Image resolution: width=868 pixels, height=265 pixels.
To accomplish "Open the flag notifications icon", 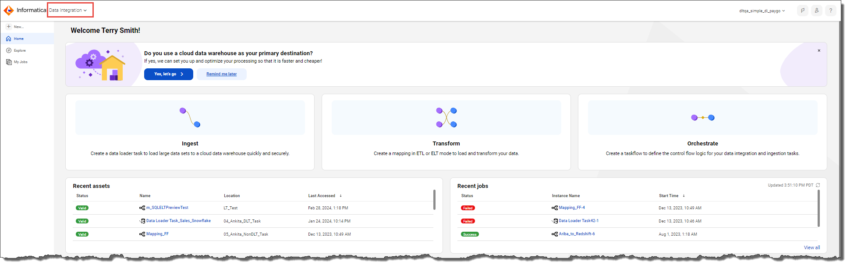I will pos(803,11).
